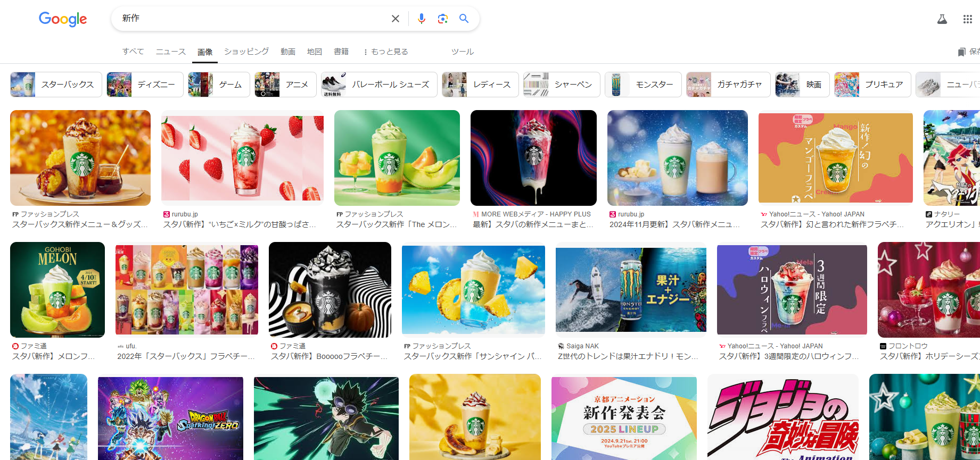Start voice search with microphone icon
The height and width of the screenshot is (460, 980).
422,19
